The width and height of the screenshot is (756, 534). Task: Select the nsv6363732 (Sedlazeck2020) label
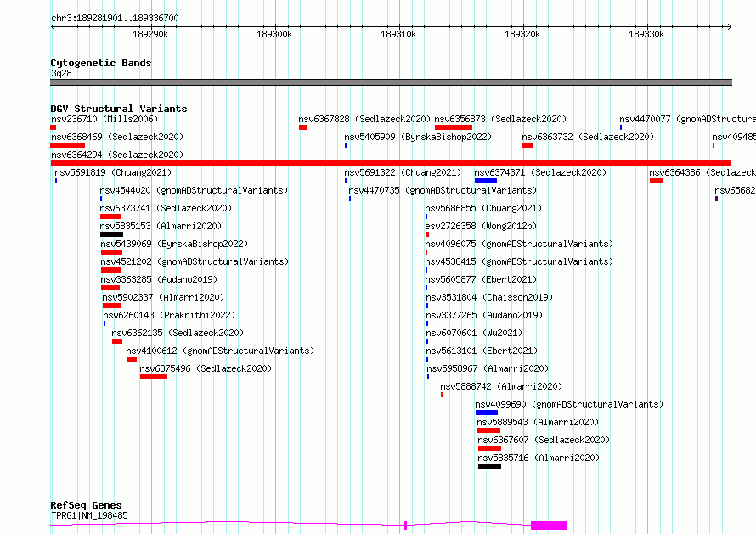pyautogui.click(x=588, y=137)
